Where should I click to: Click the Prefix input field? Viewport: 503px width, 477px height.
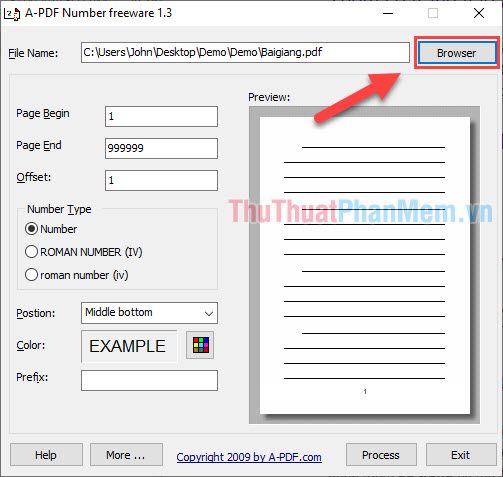coord(149,380)
